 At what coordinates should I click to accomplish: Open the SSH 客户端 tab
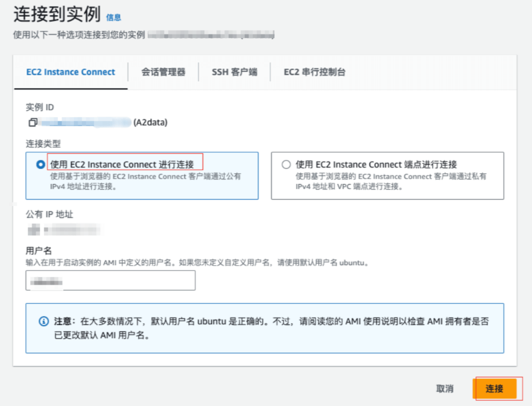pyautogui.click(x=235, y=72)
